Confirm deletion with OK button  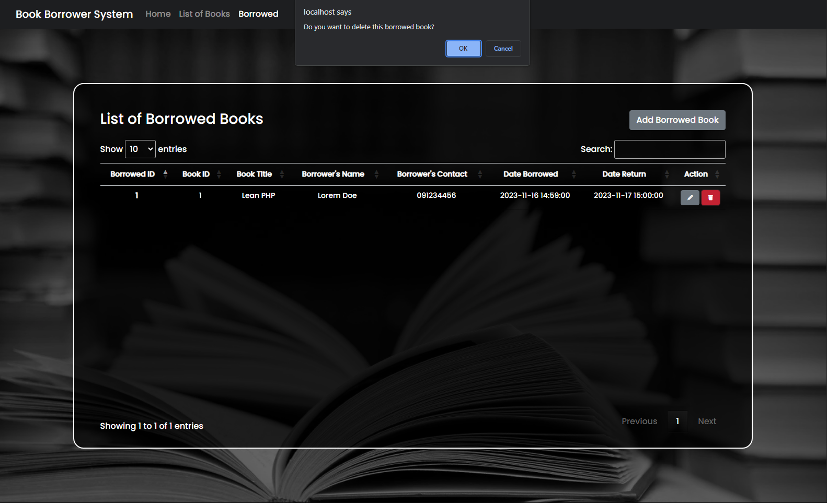tap(463, 49)
